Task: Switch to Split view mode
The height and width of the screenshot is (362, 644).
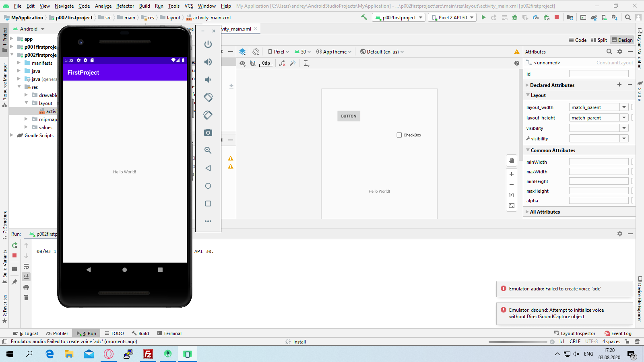Action: coord(599,40)
